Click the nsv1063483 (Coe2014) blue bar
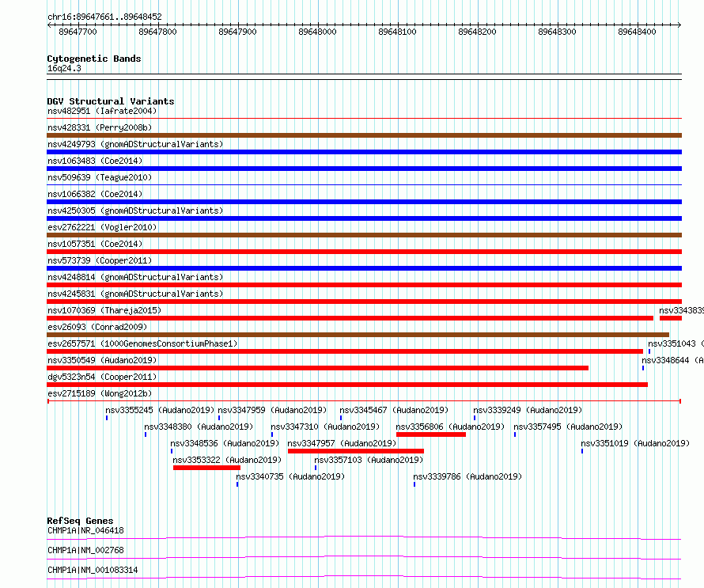 [364, 169]
